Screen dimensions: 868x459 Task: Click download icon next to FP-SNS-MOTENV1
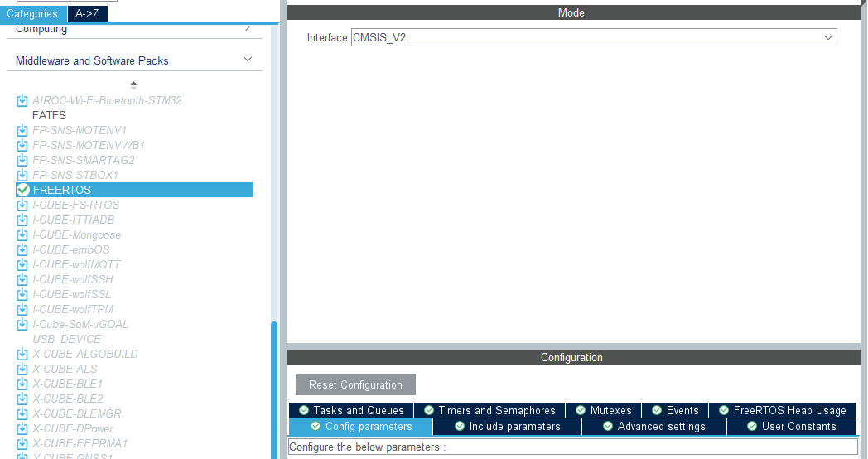pyautogui.click(x=22, y=130)
